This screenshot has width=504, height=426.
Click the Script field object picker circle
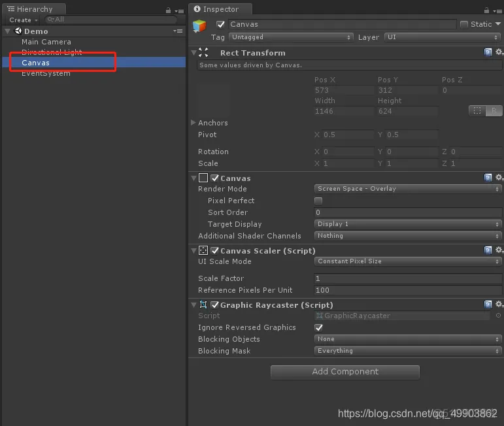click(x=498, y=316)
